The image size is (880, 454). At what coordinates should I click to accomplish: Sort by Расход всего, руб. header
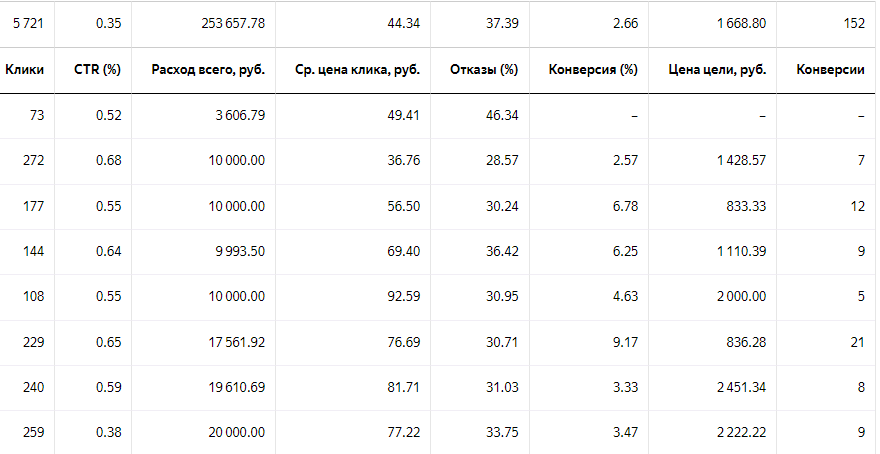(208, 70)
